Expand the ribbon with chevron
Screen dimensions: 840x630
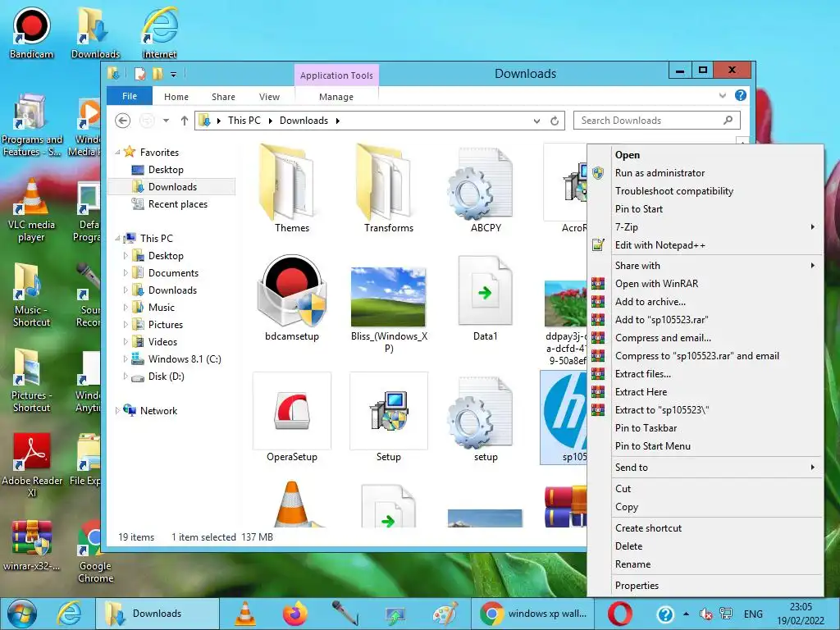(x=722, y=95)
